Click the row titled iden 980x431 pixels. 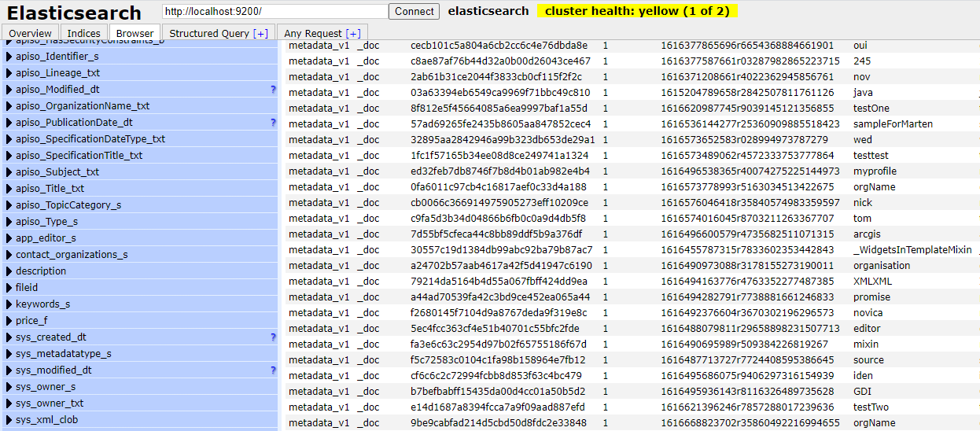pyautogui.click(x=632, y=376)
